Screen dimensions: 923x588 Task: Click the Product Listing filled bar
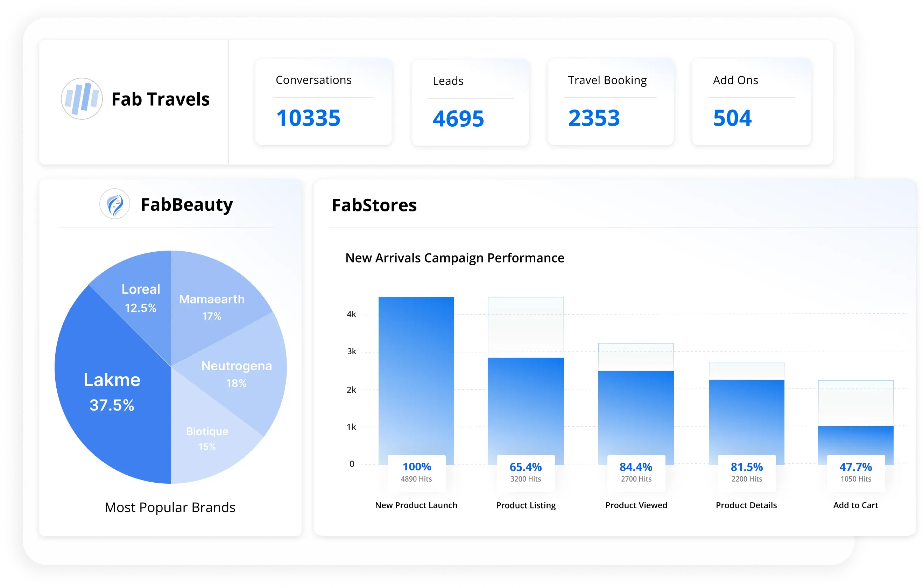click(x=526, y=406)
